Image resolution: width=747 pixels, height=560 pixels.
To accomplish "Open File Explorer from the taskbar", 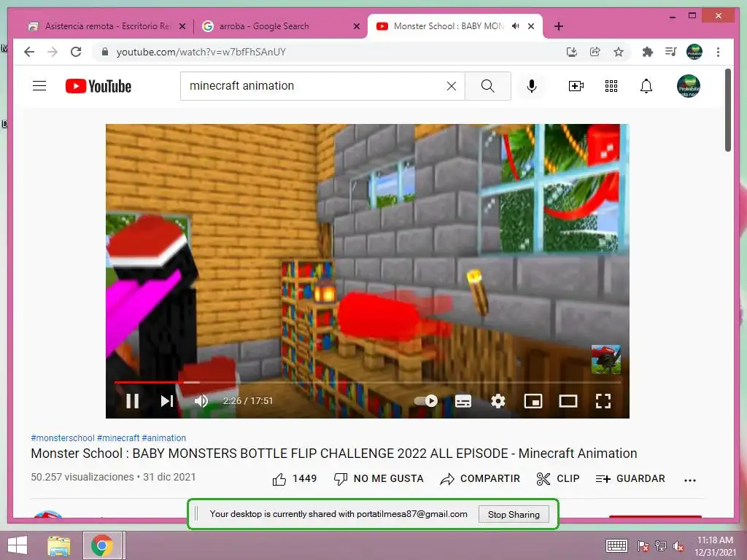I will (58, 545).
